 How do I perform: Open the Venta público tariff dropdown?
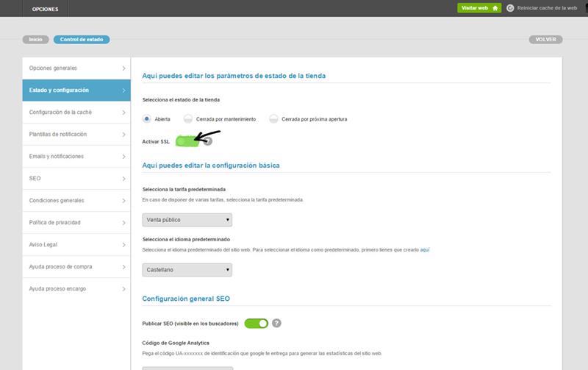(187, 220)
